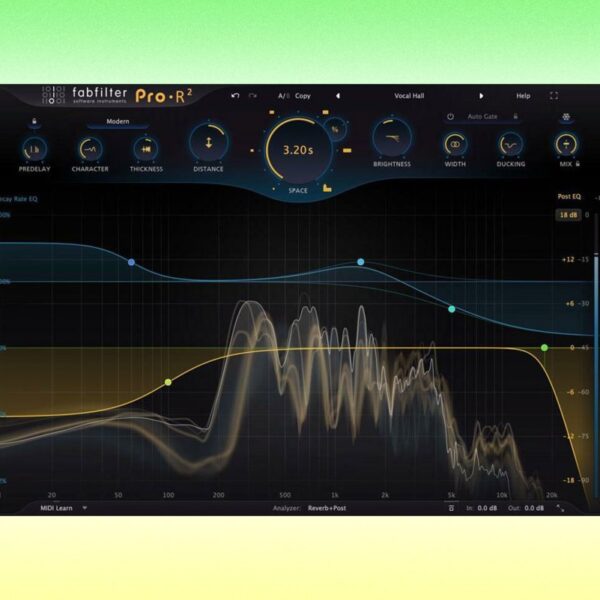The image size is (600, 600).
Task: Toggle full screen mode icon
Action: pyautogui.click(x=554, y=96)
